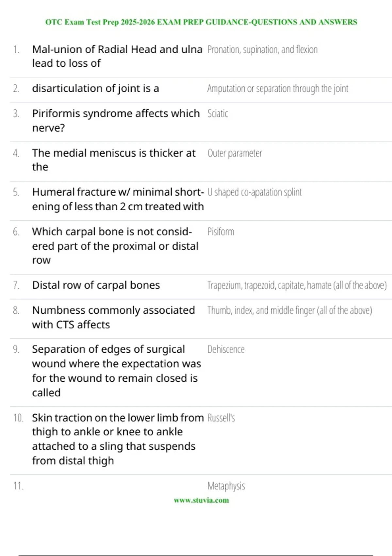The image size is (392, 556).
Task: Select the Skin traction on lower limb question
Action: pyautogui.click(x=118, y=439)
